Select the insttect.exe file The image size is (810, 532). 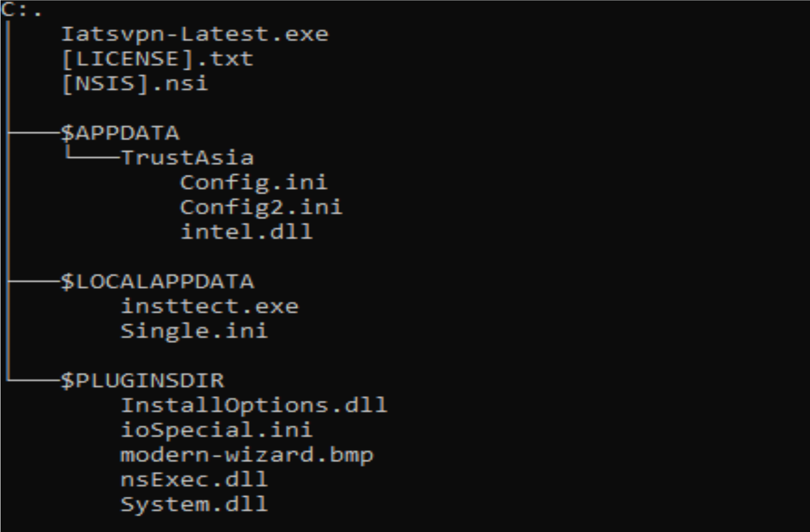[209, 306]
